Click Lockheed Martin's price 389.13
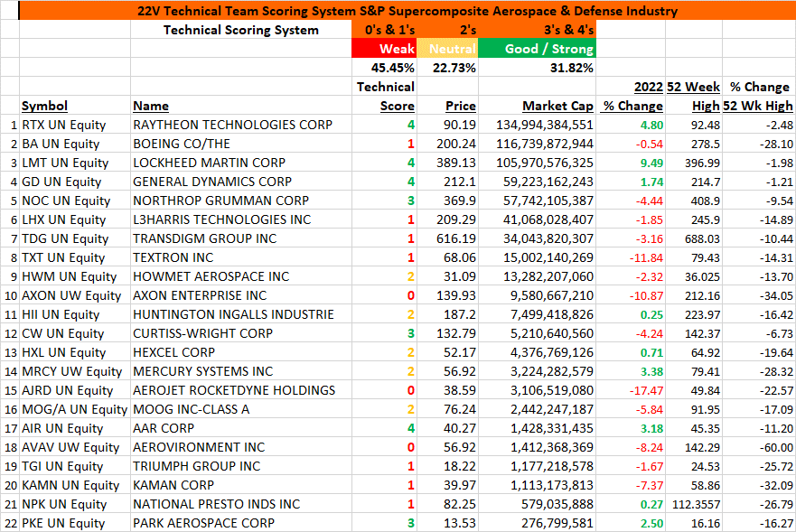Viewport: 796px width, 532px height. [x=446, y=163]
